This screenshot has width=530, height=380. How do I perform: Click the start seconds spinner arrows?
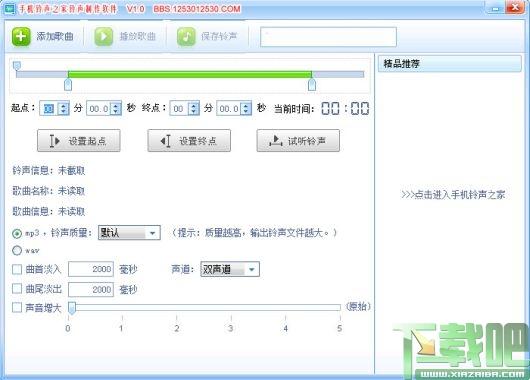click(x=116, y=109)
